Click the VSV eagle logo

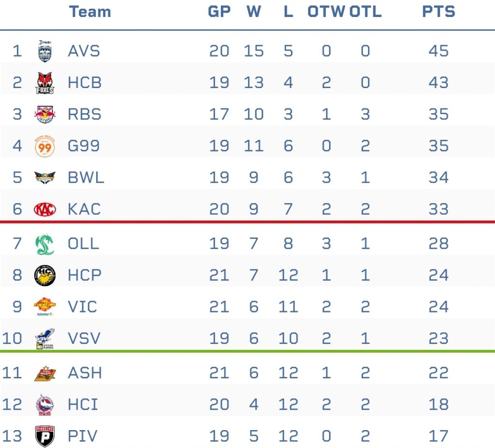pos(45,338)
